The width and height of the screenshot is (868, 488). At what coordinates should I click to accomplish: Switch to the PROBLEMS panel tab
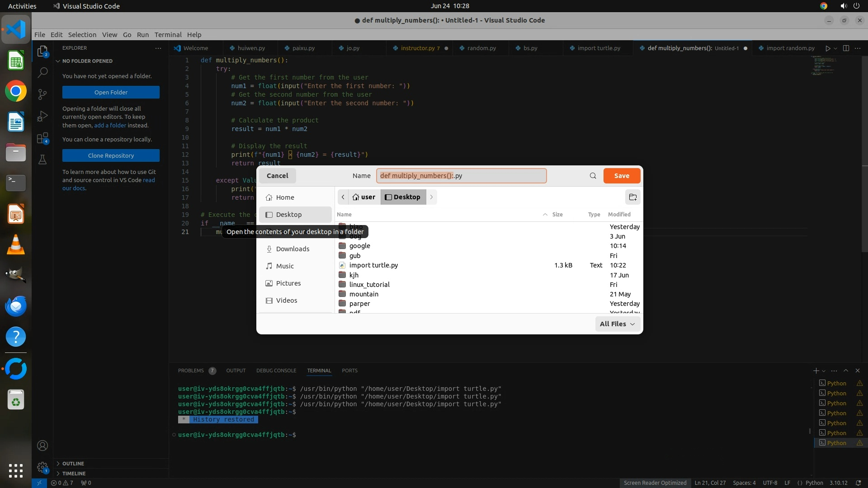coord(191,371)
